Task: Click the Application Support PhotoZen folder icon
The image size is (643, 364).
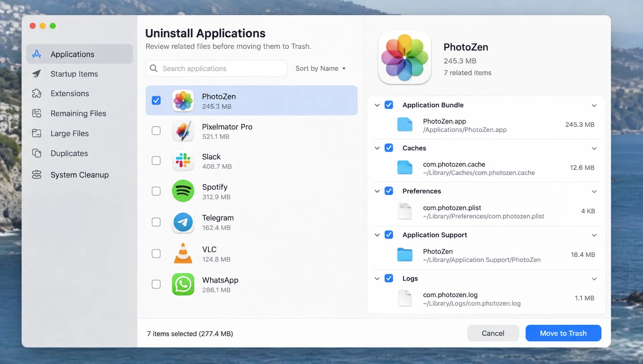Action: 405,255
